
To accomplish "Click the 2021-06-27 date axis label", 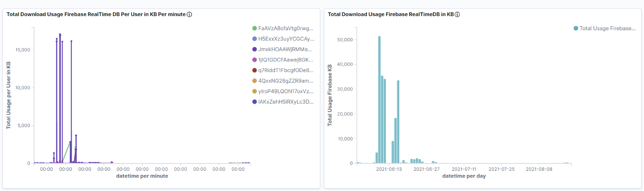I will click(426, 169).
